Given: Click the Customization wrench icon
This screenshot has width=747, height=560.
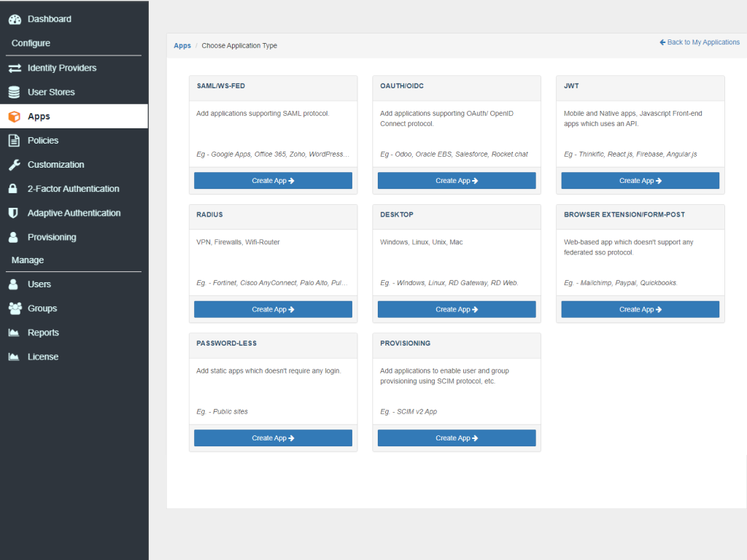Looking at the screenshot, I should click(x=14, y=165).
